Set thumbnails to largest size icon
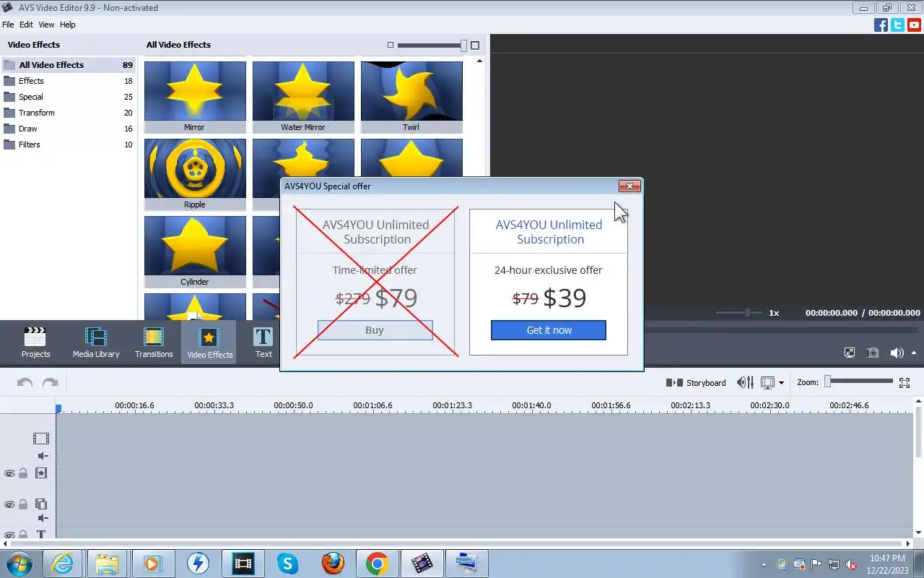This screenshot has width=924, height=578. point(475,46)
